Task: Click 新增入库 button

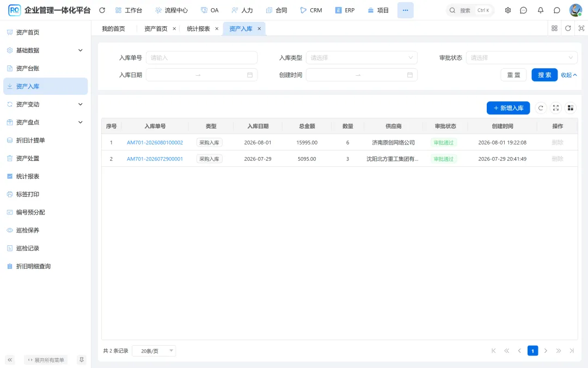Action: [508, 108]
